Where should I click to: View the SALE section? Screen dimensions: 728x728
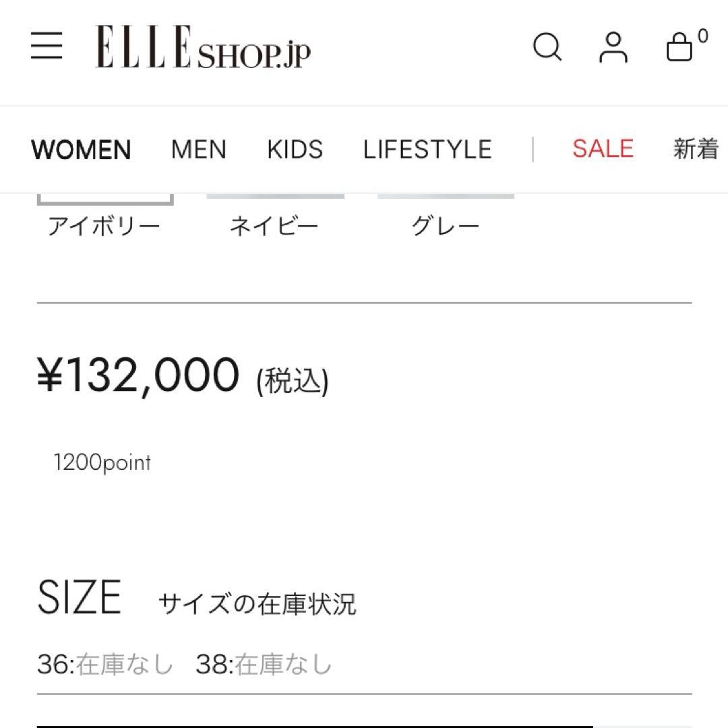click(x=601, y=149)
